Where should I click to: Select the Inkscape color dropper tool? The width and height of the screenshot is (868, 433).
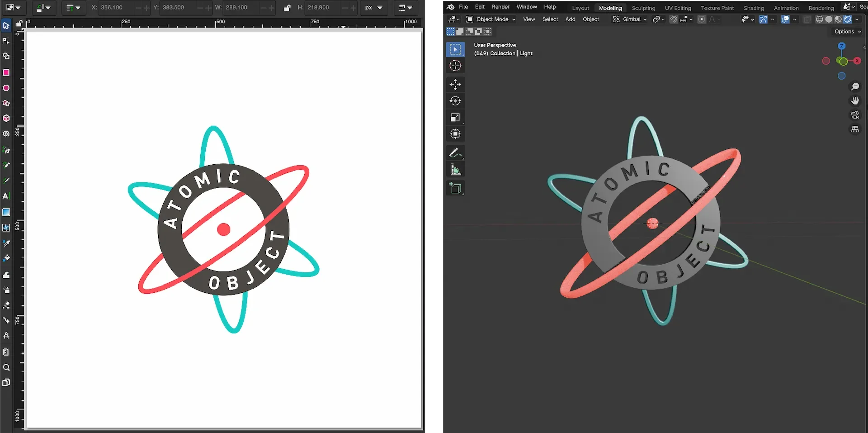[x=6, y=243]
